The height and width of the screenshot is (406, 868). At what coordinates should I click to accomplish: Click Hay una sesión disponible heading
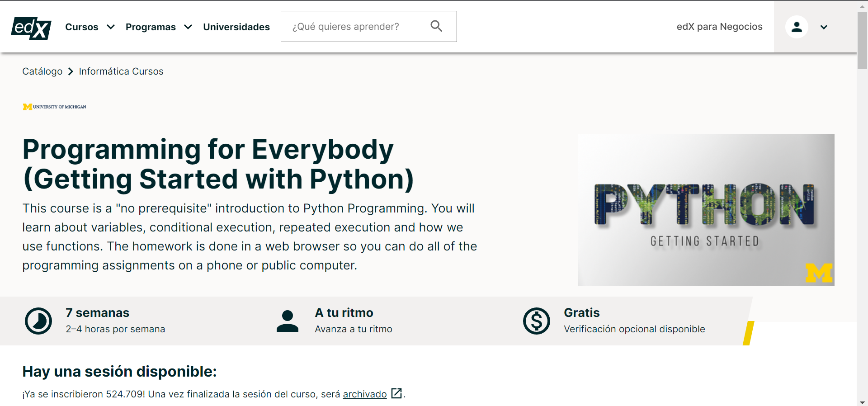pos(119,372)
